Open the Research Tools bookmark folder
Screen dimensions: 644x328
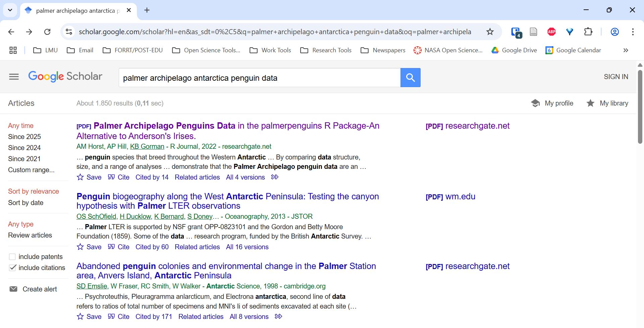tap(326, 50)
